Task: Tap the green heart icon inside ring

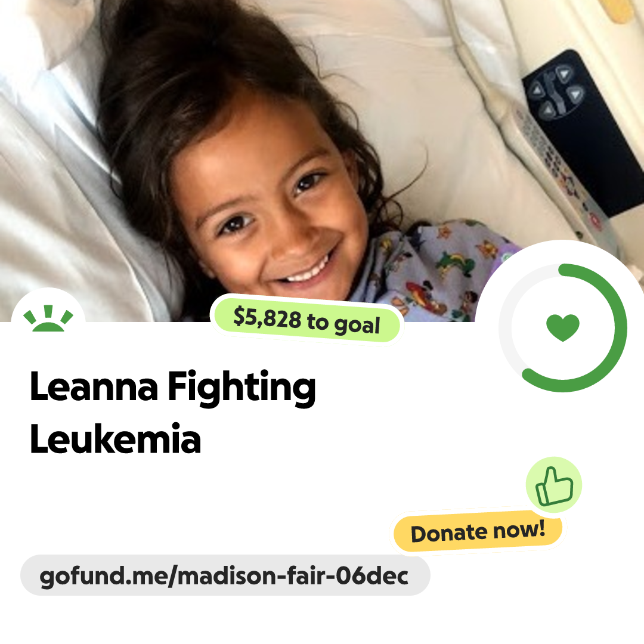Action: 563,327
